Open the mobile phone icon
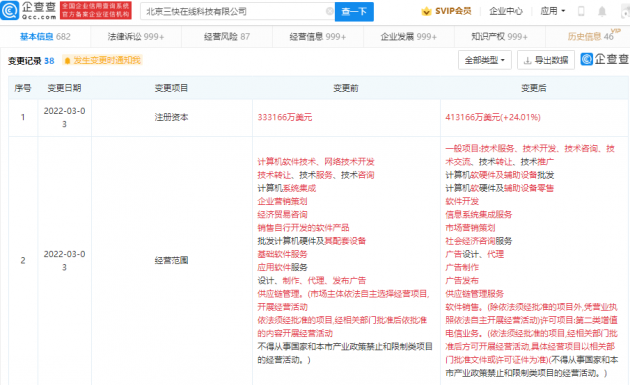This screenshot has height=385, width=630. (581, 11)
